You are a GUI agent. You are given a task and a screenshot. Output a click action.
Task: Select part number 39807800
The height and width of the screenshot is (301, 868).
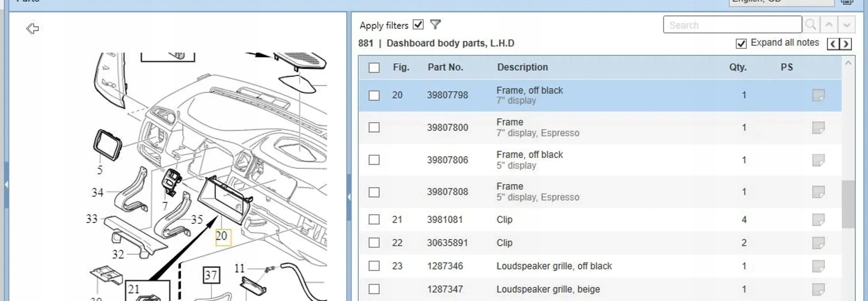click(448, 128)
